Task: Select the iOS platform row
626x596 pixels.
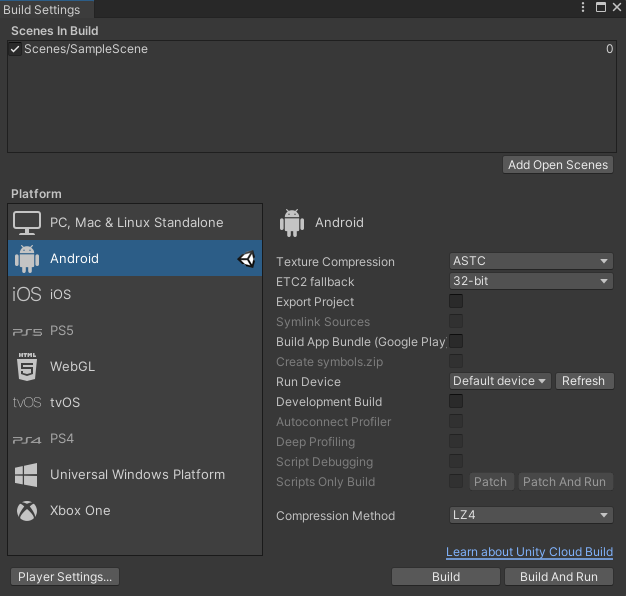Action: pyautogui.click(x=135, y=294)
